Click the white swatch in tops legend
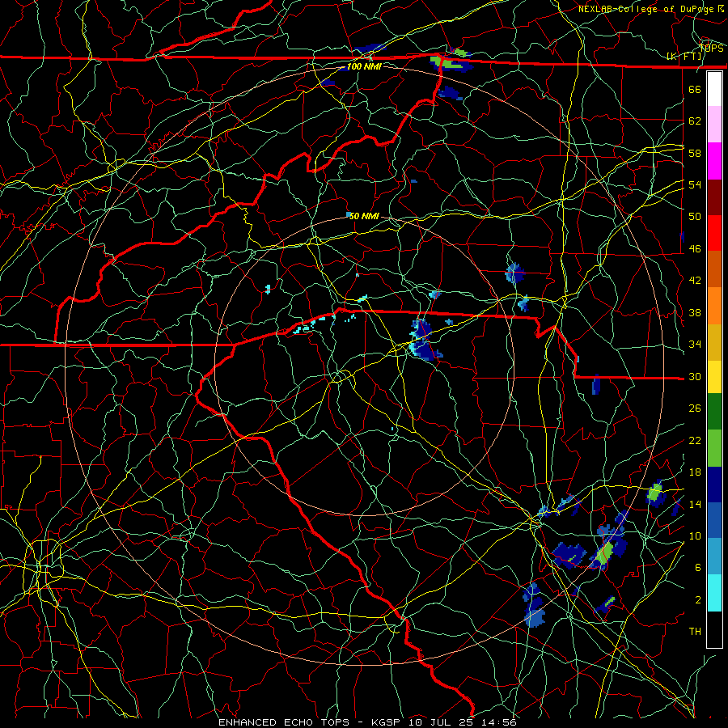The width and height of the screenshot is (728, 728). (714, 89)
